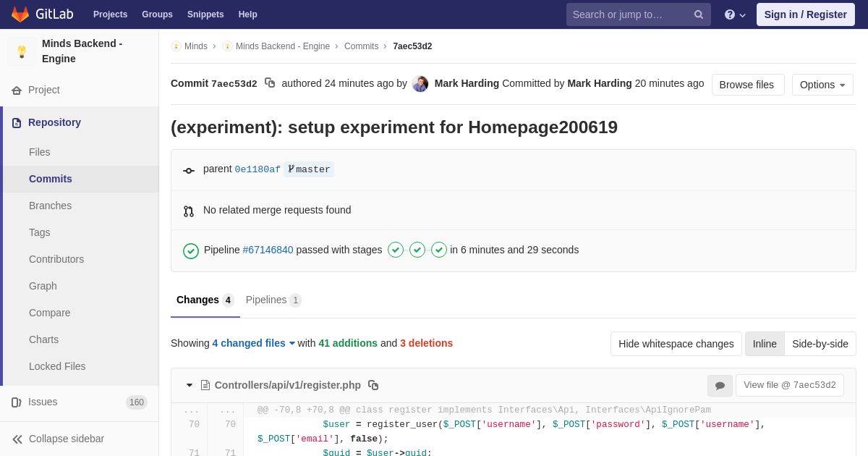The image size is (868, 456).
Task: Open the Groups menu
Action: click(x=157, y=14)
